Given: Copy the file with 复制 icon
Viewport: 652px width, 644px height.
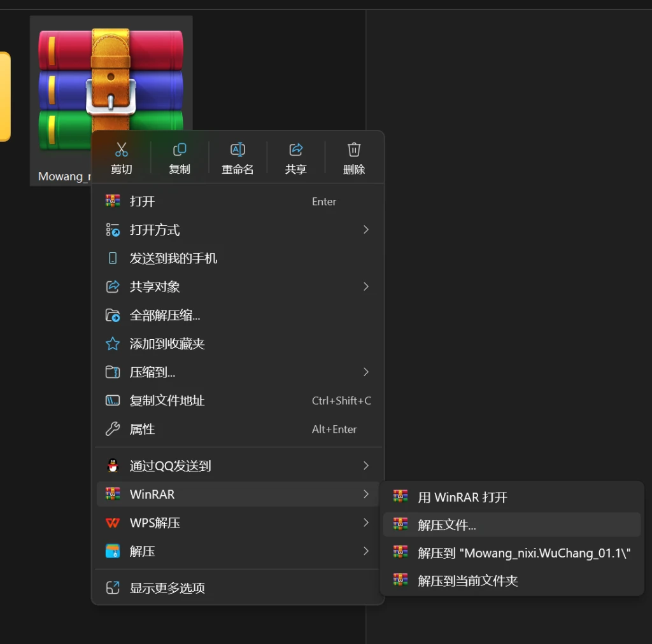Looking at the screenshot, I should point(179,157).
